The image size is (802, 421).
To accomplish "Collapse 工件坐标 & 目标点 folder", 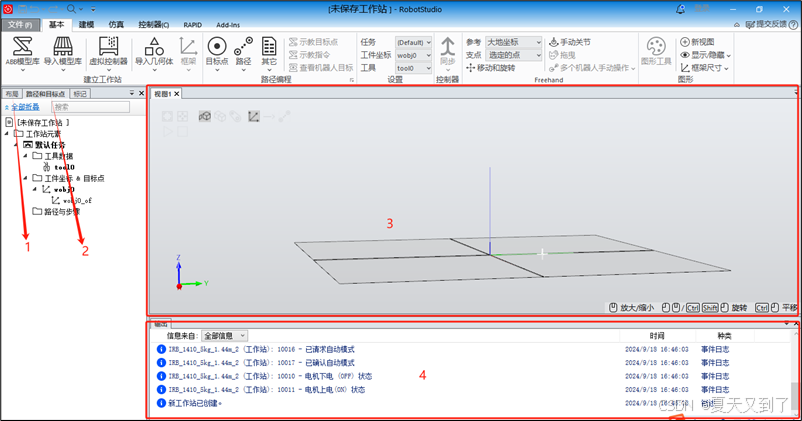I will pyautogui.click(x=25, y=178).
